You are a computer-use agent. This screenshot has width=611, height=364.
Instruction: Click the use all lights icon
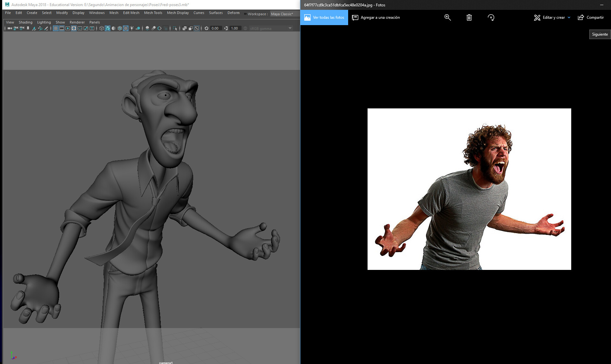pos(132,28)
